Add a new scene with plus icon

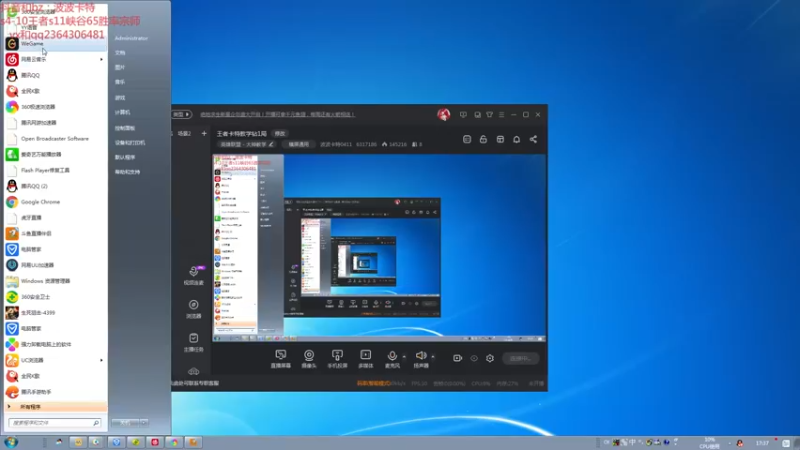[204, 133]
